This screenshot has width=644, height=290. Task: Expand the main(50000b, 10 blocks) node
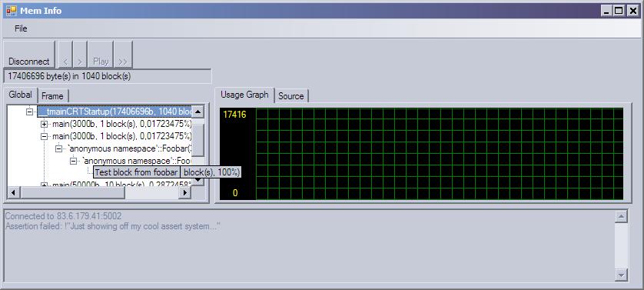(44, 185)
